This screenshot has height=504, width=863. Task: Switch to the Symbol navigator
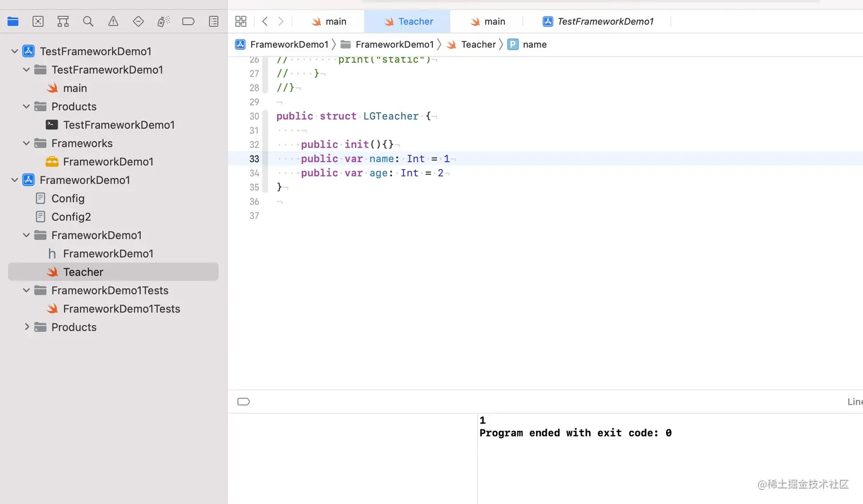point(63,22)
